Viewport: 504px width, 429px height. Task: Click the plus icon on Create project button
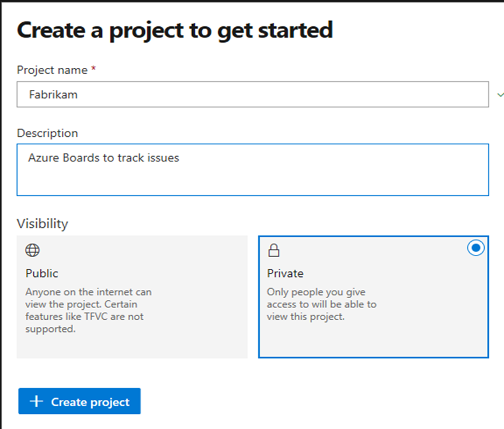[x=36, y=401]
